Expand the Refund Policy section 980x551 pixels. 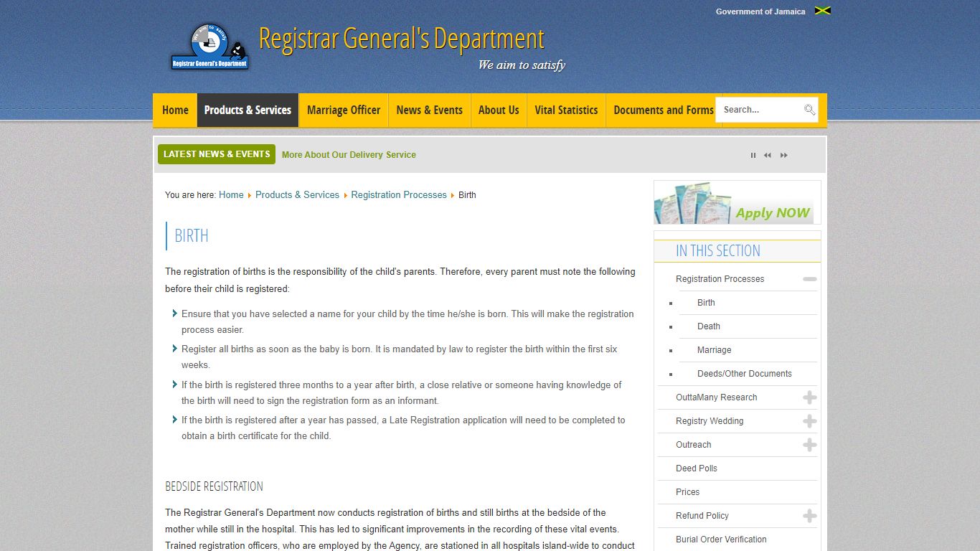click(810, 516)
